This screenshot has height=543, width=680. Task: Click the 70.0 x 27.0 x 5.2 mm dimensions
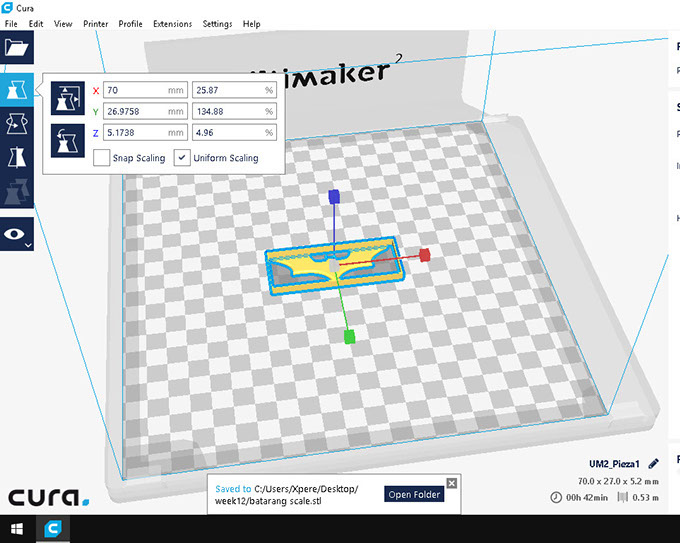coord(618,481)
